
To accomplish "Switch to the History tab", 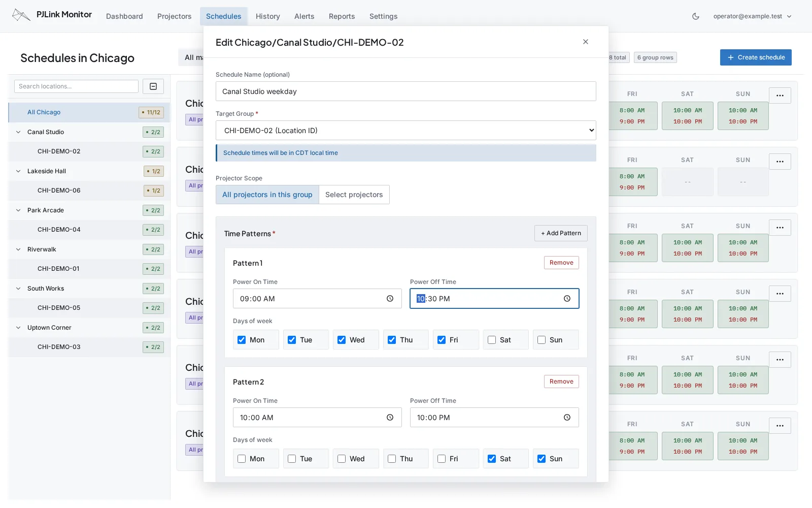I will coord(267,16).
